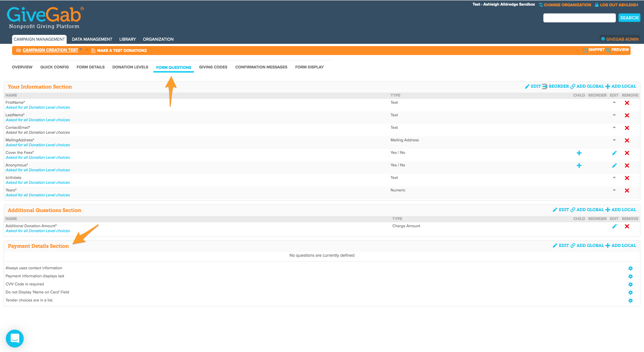Image resolution: width=644 pixels, height=352 pixels.
Task: Switch to the Form Display tab
Action: 309,67
